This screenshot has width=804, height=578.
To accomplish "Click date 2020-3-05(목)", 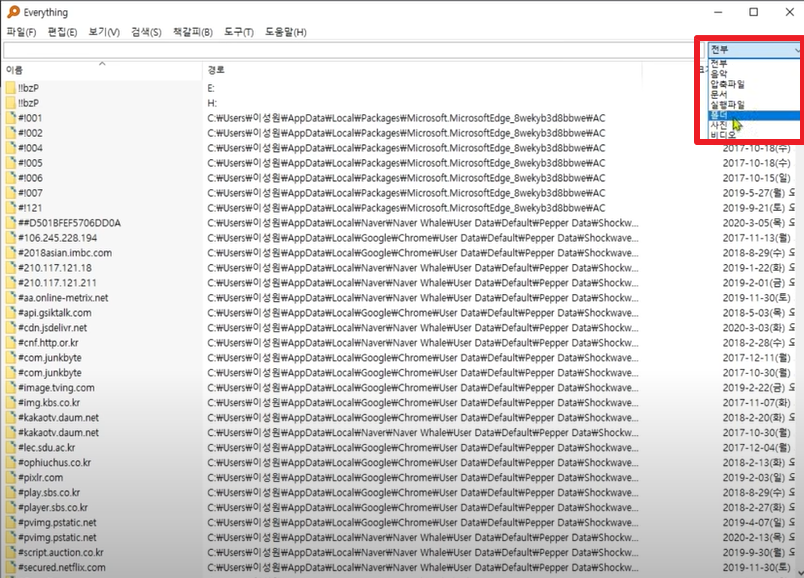I will point(753,223).
